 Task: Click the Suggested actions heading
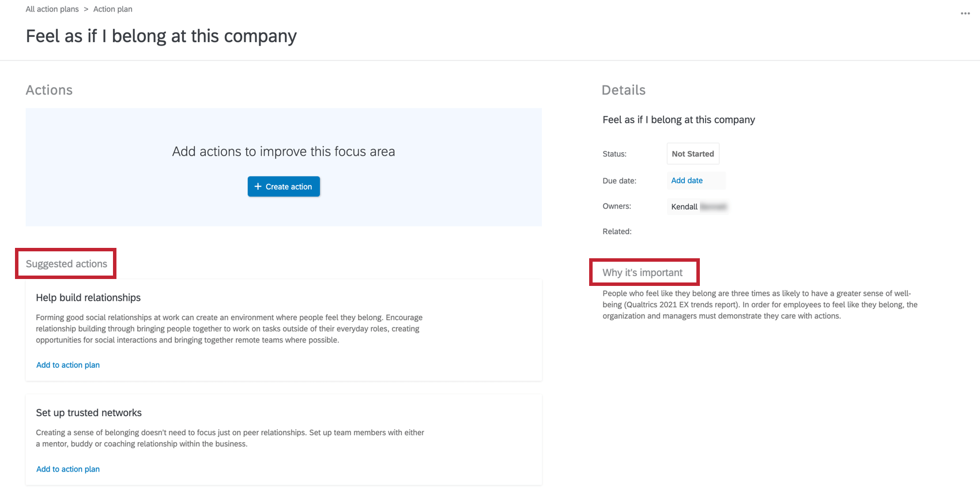pyautogui.click(x=66, y=264)
